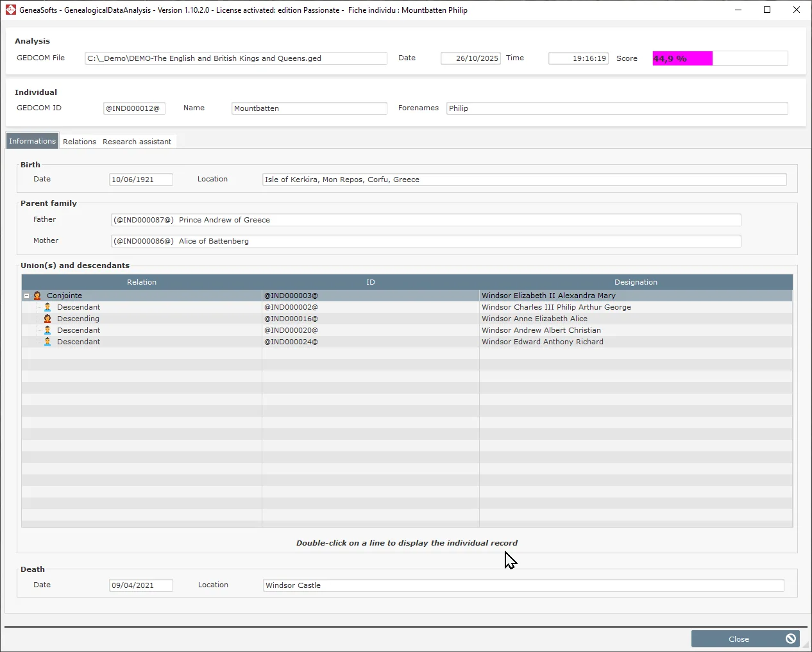Click the male icon beside Windsor Andrew Albert Christian
Image resolution: width=812 pixels, height=652 pixels.
pyautogui.click(x=46, y=330)
